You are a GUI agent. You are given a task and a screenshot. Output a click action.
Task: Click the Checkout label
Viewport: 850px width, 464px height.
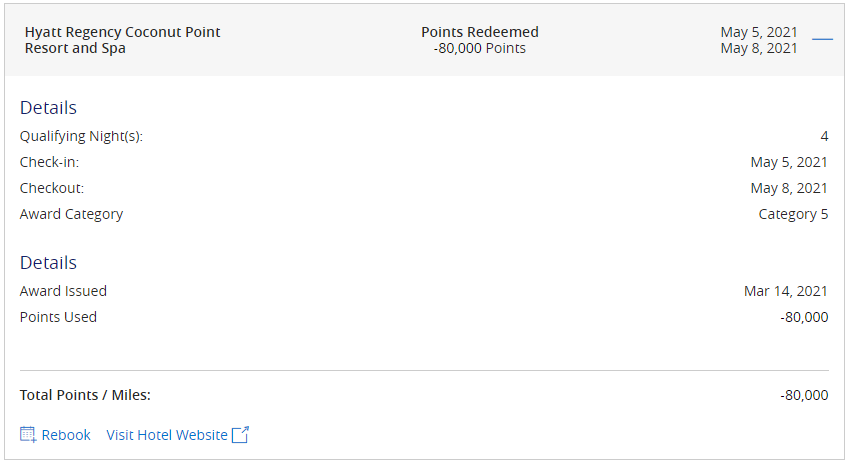[x=52, y=188]
